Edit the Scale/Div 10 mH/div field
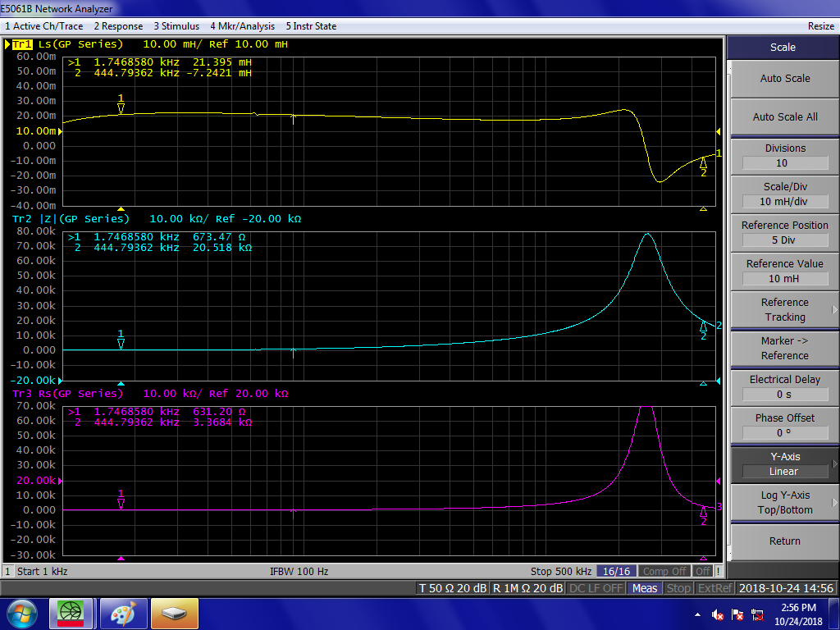 [x=785, y=202]
